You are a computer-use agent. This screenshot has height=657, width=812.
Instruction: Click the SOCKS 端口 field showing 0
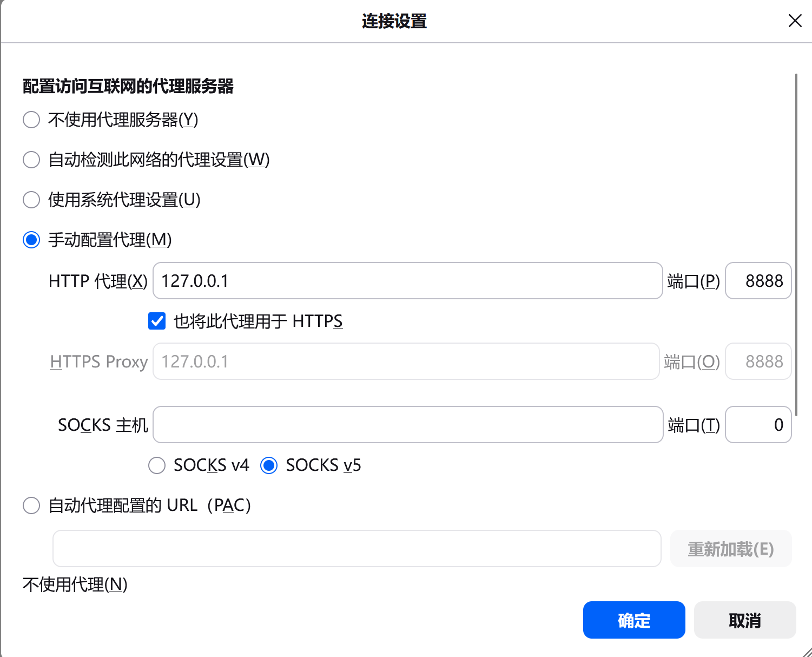point(758,424)
